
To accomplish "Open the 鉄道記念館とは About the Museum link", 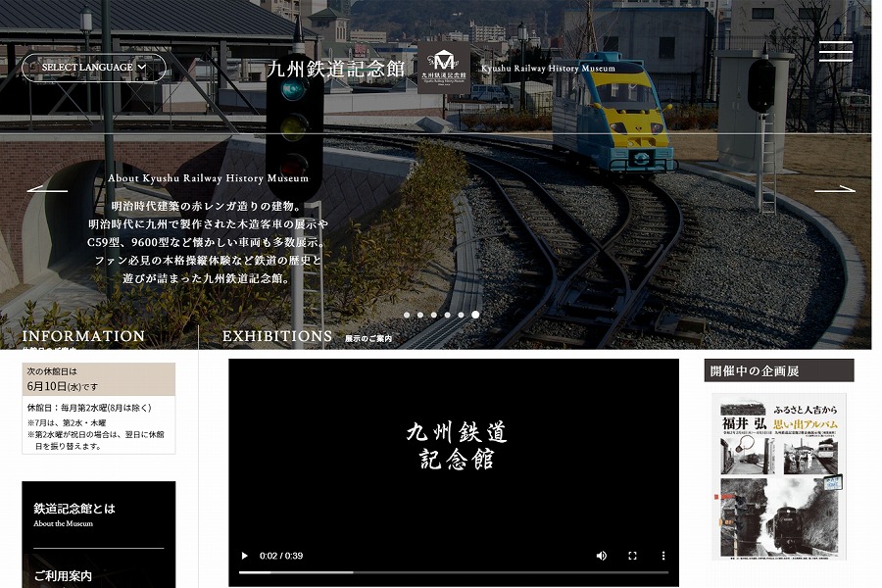I will (x=74, y=514).
